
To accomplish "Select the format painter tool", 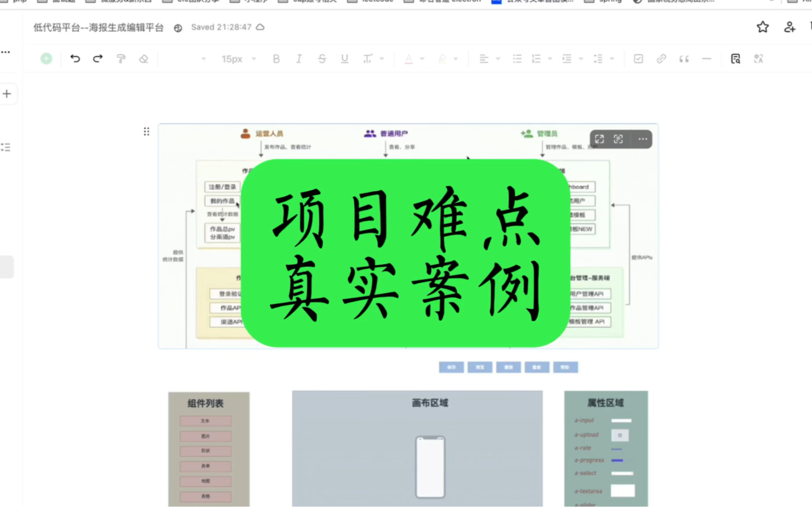I will 121,59.
